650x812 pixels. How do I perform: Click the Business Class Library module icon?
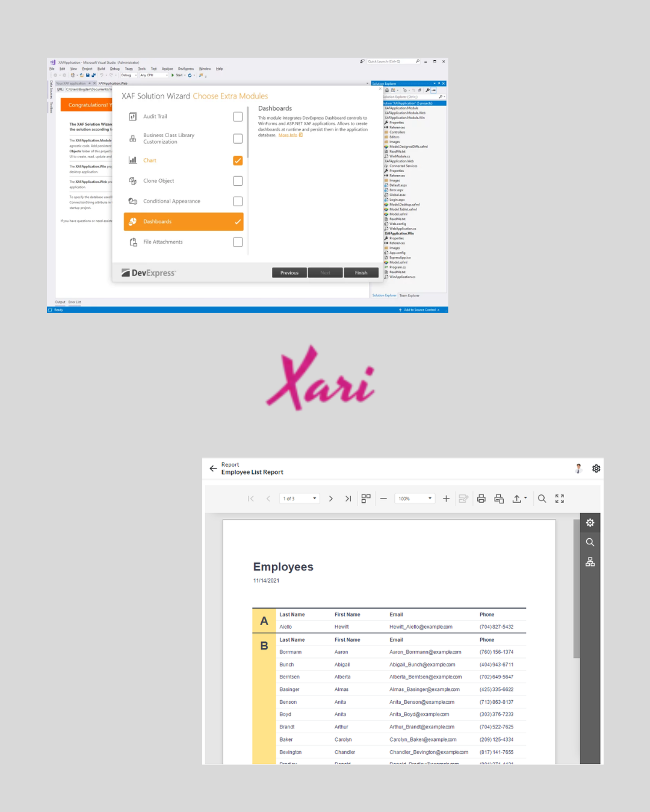pyautogui.click(x=133, y=138)
